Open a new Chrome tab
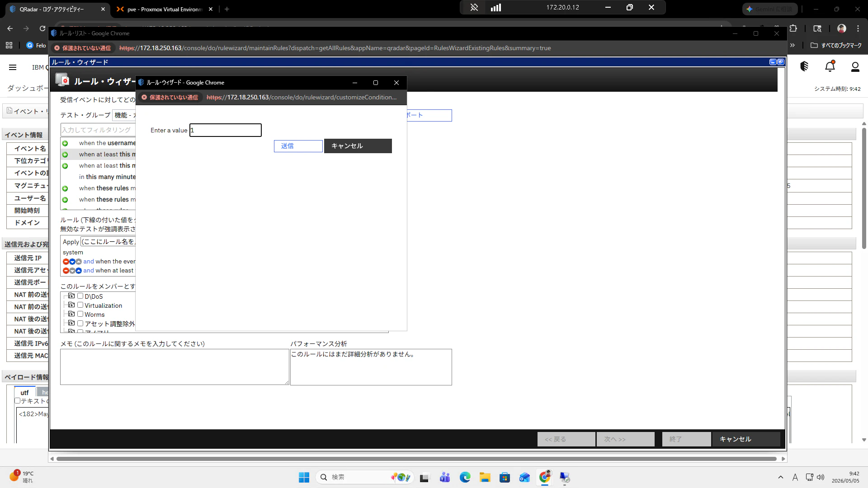 coord(227,9)
